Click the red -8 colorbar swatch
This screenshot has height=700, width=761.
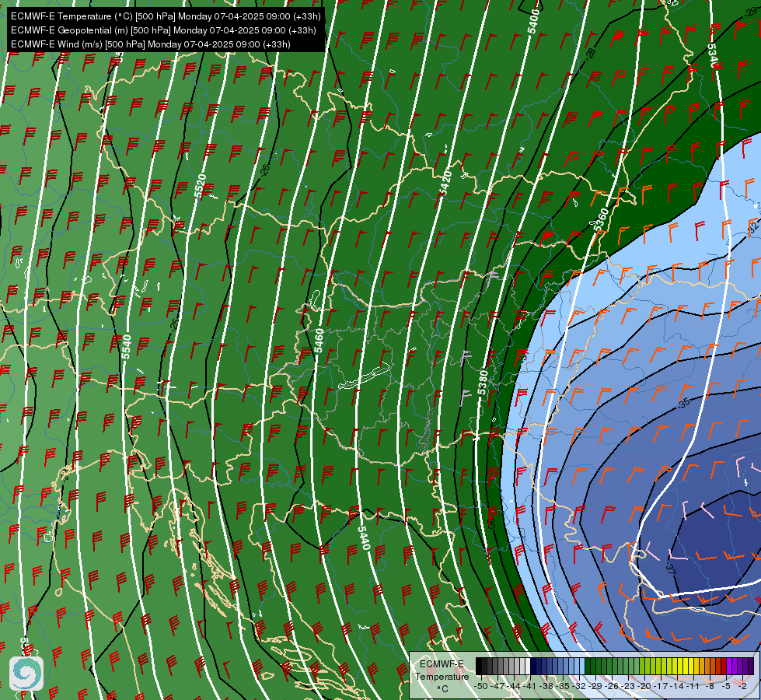pos(713,666)
